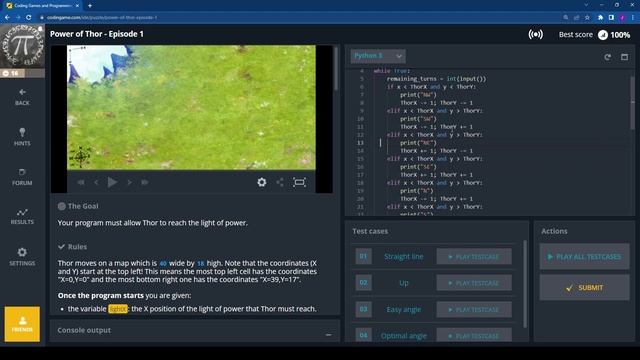The height and width of the screenshot is (360, 640).
Task: Click the browser back arrow
Action: tap(7, 18)
